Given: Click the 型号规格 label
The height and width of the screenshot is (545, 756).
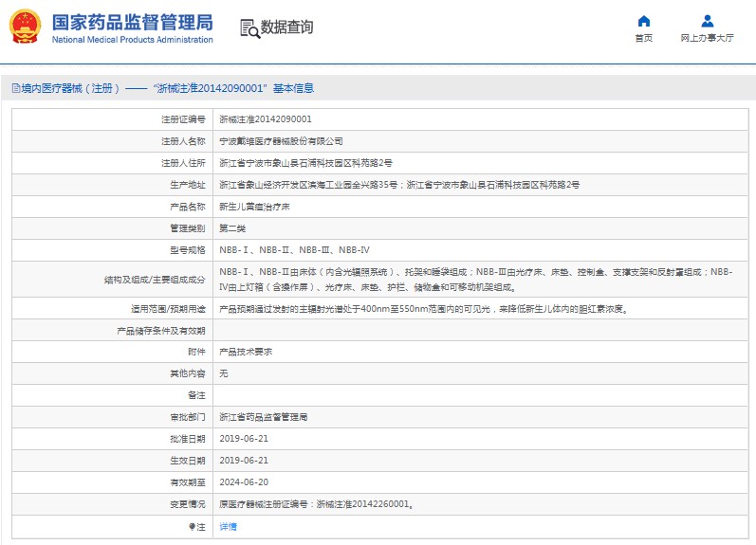Looking at the screenshot, I should 188,250.
